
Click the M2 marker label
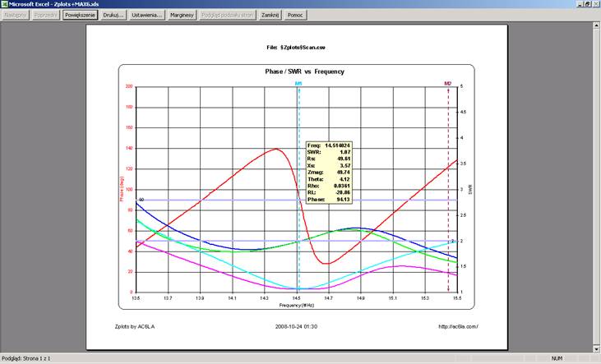point(448,84)
